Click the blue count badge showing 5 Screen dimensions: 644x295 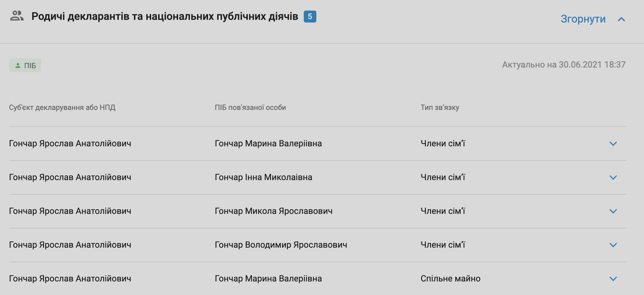pos(310,16)
